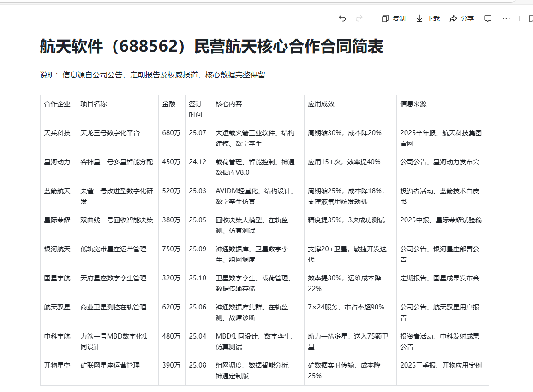This screenshot has width=533, height=392.
Task: Click 2025半年报、航天科技集团官网 source cell
Action: click(443, 138)
